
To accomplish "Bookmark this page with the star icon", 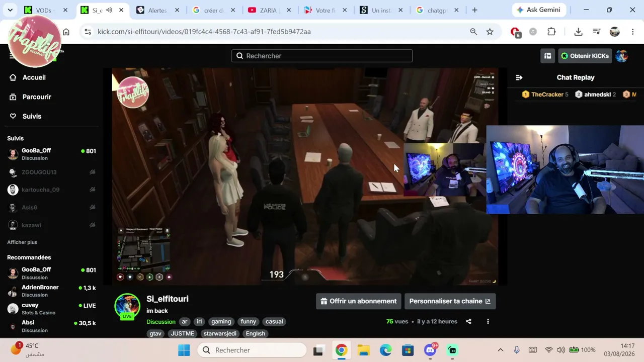I will point(490,32).
